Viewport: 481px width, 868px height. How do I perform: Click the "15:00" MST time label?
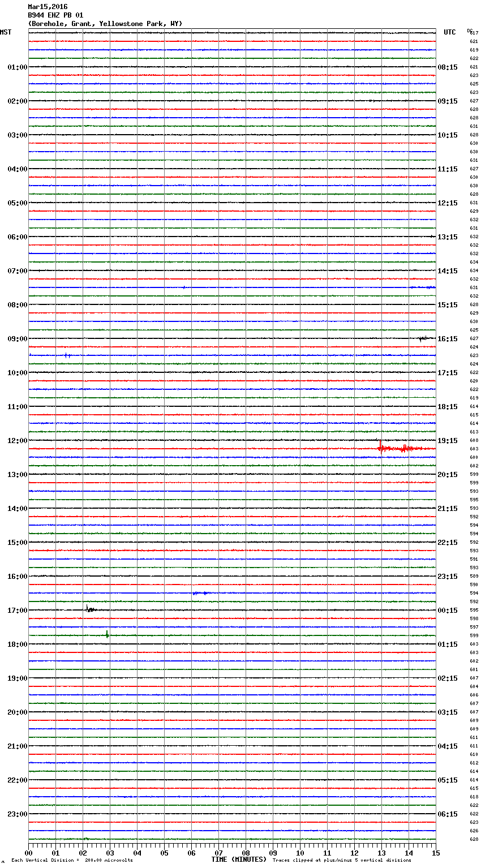pos(18,543)
